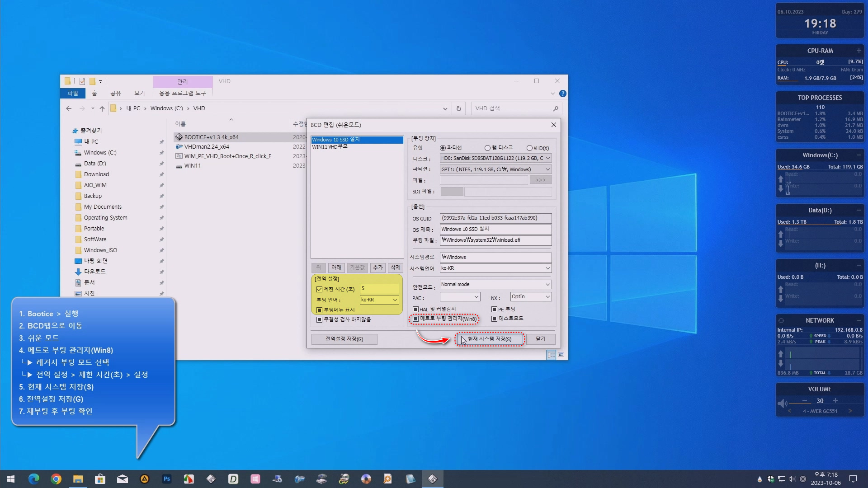This screenshot has width=868, height=488.
Task: Open File Explorer taskbar icon
Action: click(x=78, y=479)
